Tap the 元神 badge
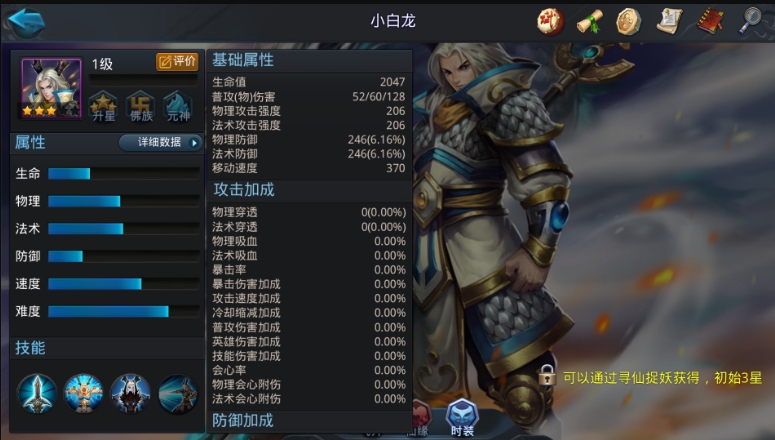Image resolution: width=775 pixels, height=440 pixels. coord(178,106)
